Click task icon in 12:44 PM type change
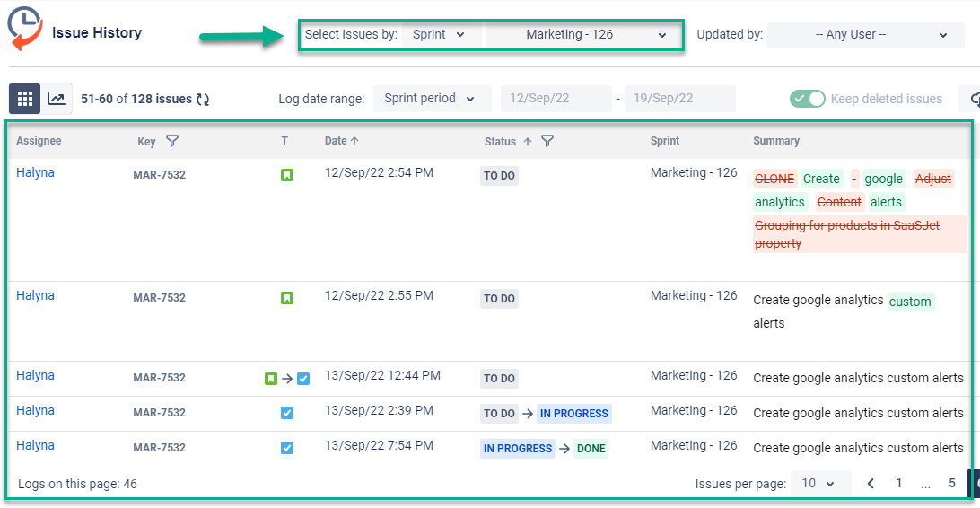The image size is (980, 508). [x=303, y=379]
